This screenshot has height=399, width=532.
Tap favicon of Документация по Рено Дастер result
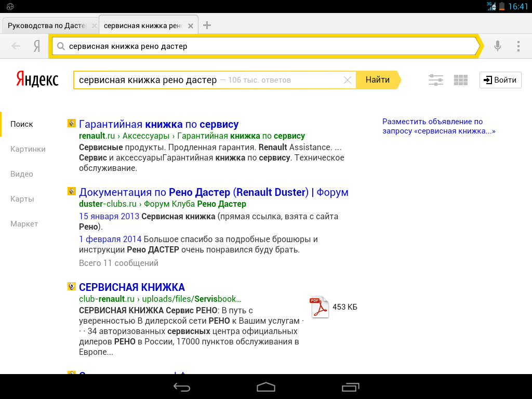[x=71, y=191]
